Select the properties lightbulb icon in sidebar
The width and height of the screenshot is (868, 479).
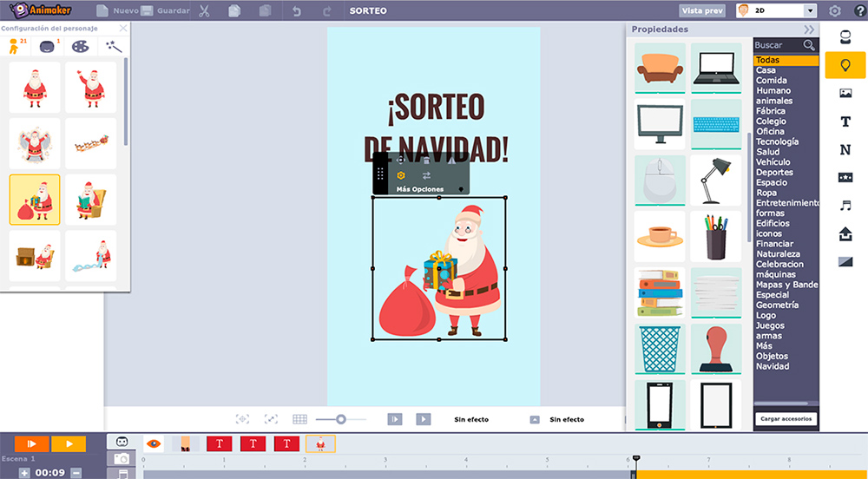pyautogui.click(x=845, y=65)
